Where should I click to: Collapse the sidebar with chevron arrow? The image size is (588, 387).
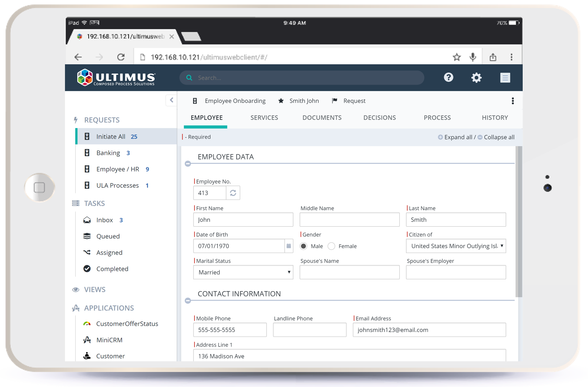tap(171, 100)
